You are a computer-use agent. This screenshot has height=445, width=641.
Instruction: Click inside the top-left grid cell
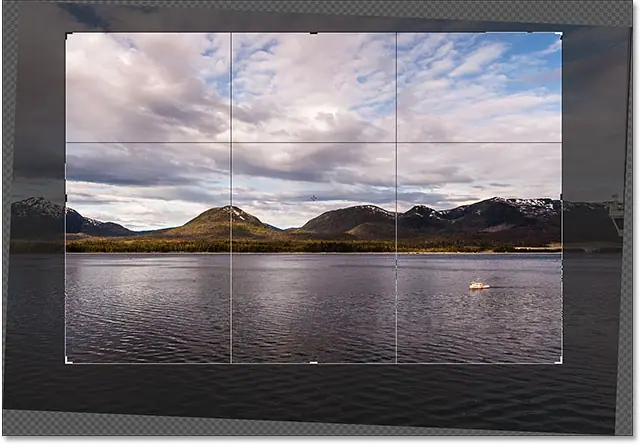(x=148, y=88)
